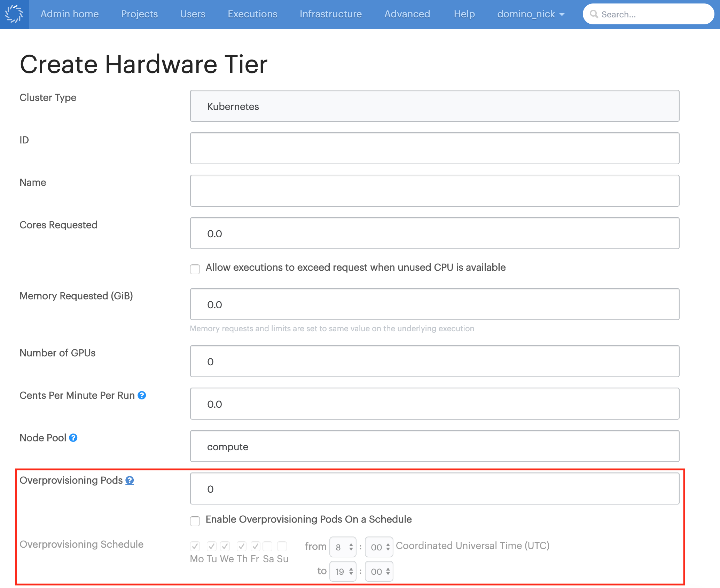Click the Help navigation icon
This screenshot has width=720, height=588.
tap(466, 13)
